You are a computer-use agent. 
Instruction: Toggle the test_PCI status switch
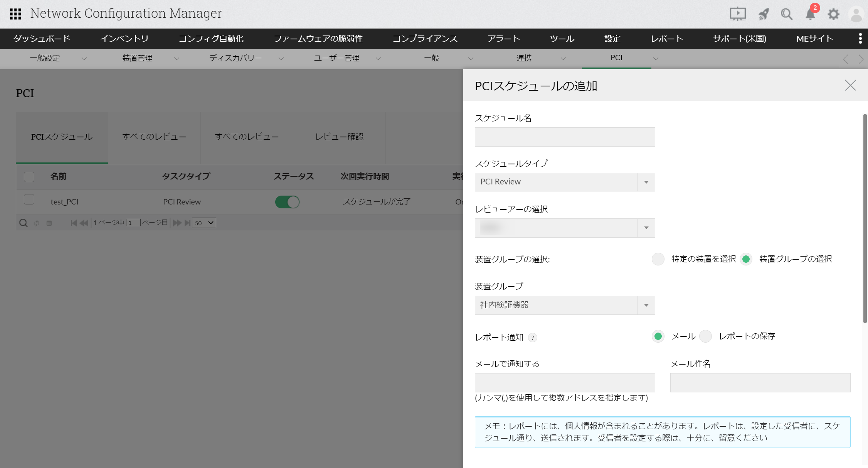[x=287, y=202]
